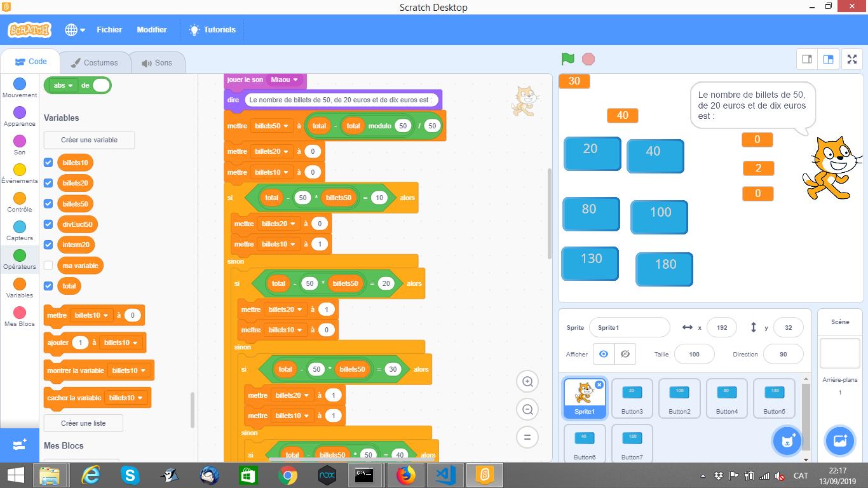This screenshot has height=488, width=868.
Task: Stop the project with the red stop sign
Action: click(x=588, y=58)
